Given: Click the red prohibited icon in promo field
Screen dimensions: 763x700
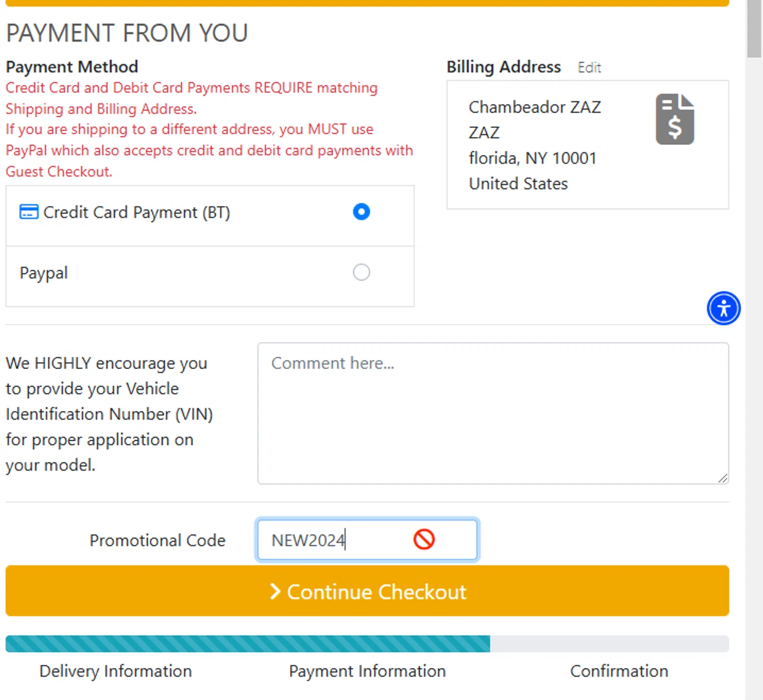Looking at the screenshot, I should tap(424, 539).
